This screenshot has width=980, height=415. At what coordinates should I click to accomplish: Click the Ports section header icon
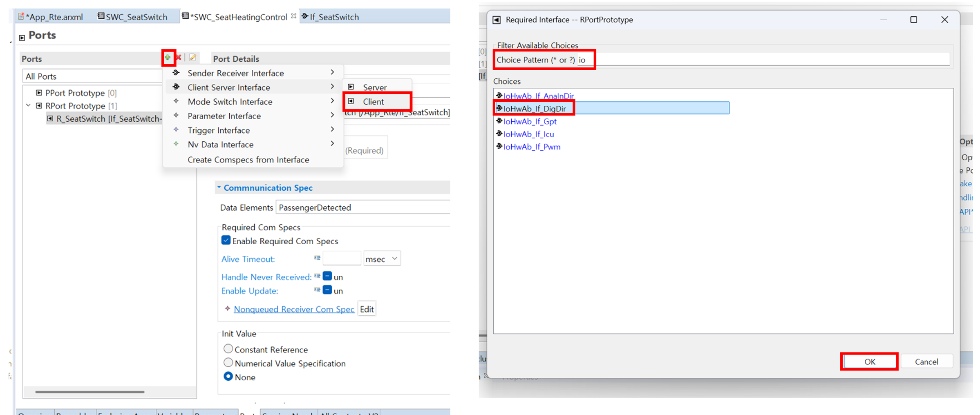22,38
